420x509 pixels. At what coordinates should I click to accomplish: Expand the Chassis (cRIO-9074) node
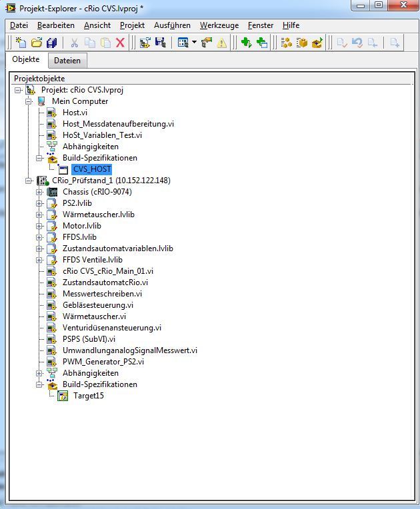click(39, 192)
